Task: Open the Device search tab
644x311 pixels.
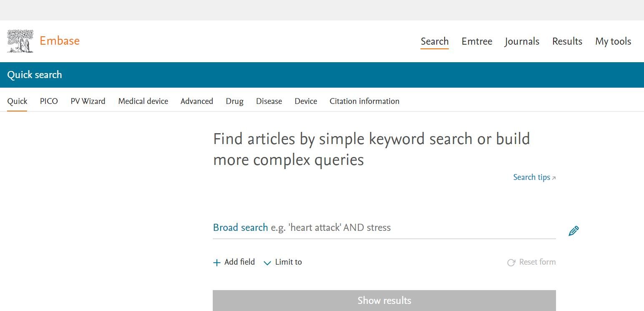Action: pyautogui.click(x=306, y=101)
